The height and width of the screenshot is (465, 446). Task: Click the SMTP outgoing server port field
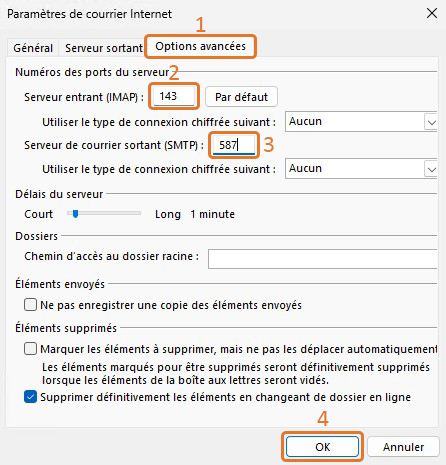pyautogui.click(x=234, y=145)
